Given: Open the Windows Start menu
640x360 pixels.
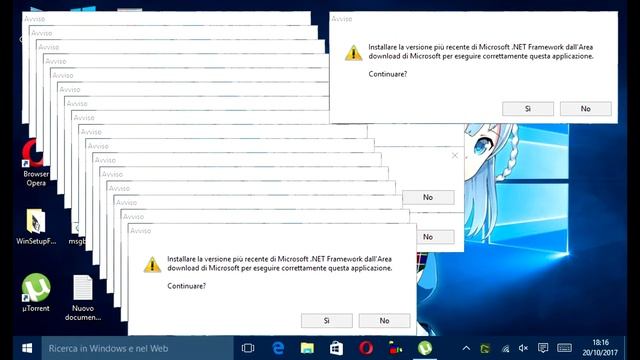Looking at the screenshot, I should (x=27, y=348).
